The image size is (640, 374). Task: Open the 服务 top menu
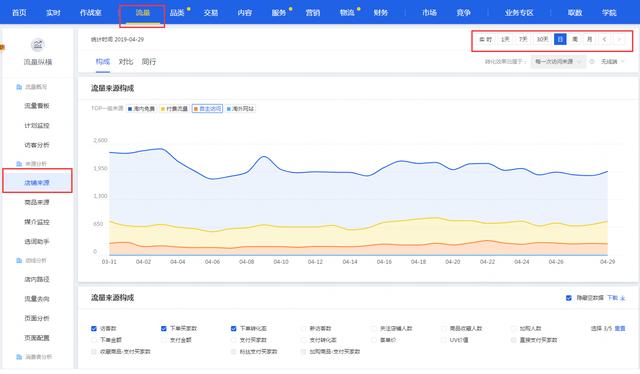(x=279, y=13)
